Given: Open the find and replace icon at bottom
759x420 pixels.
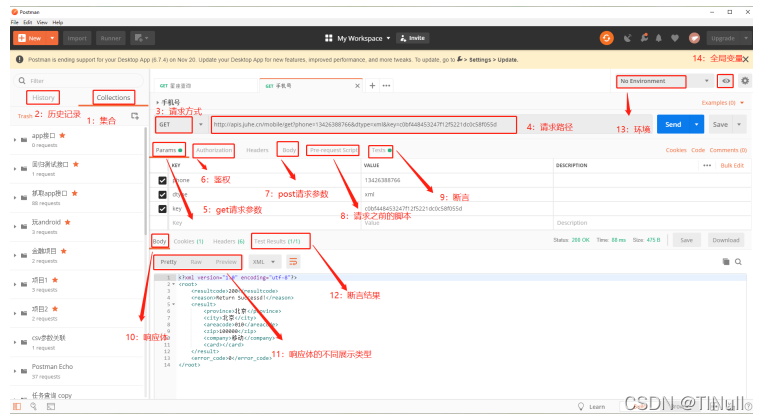Looking at the screenshot, I should 34,406.
